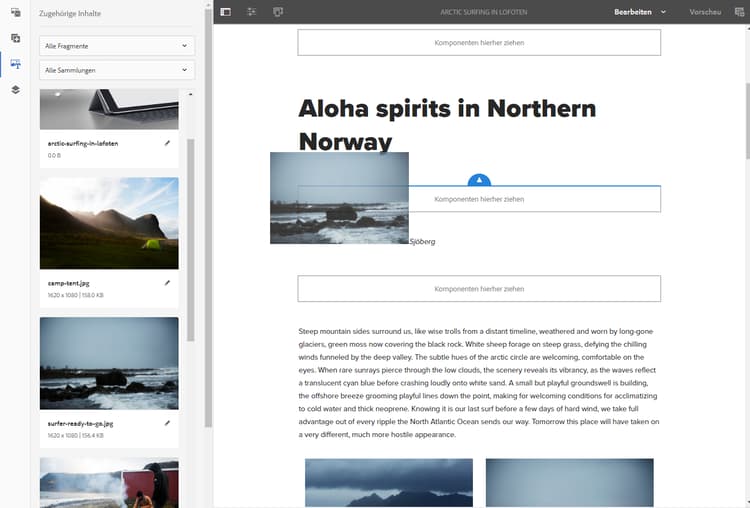This screenshot has width=750, height=508.
Task: Click the page title ARCTIC SURFING IN LOFOTEN
Action: point(484,12)
